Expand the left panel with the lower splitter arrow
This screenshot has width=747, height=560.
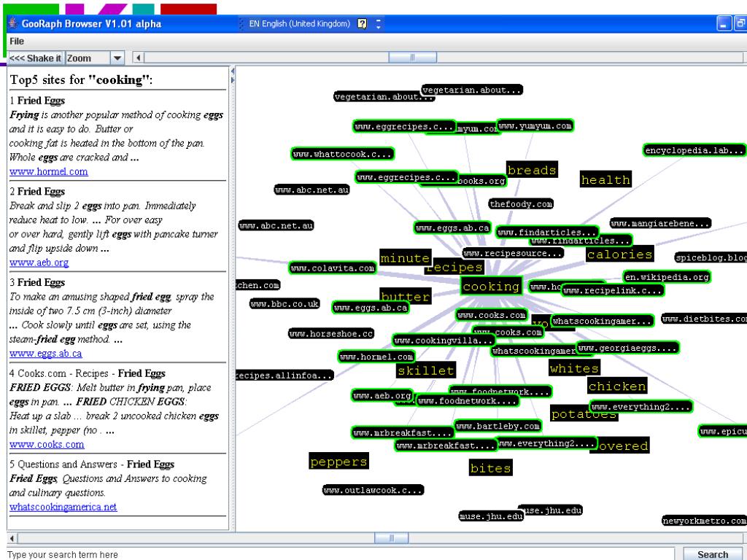click(233, 80)
